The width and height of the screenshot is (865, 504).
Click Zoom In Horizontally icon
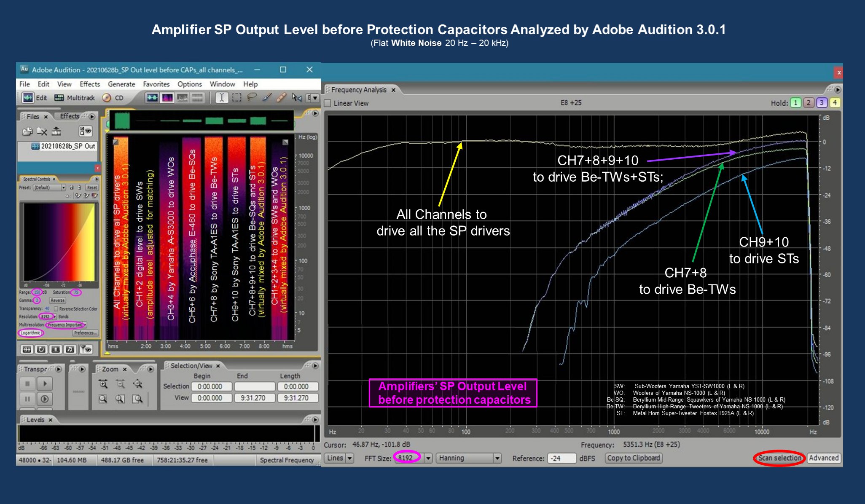[103, 384]
